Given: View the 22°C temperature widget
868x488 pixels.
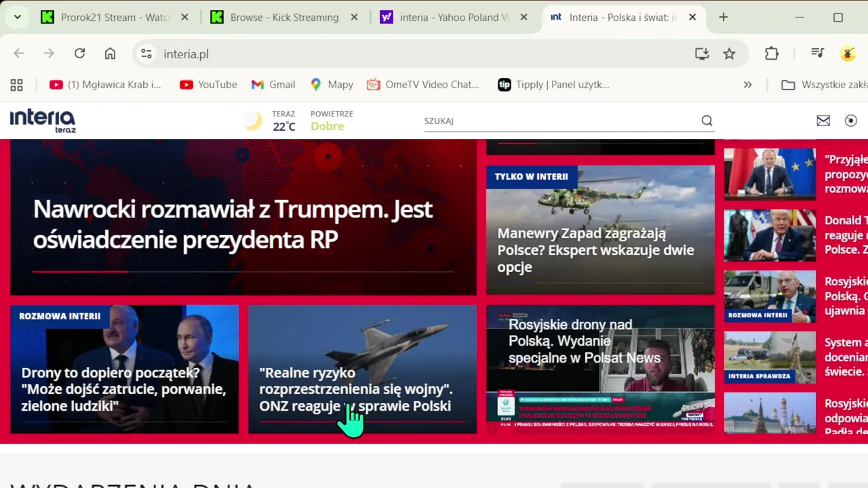Looking at the screenshot, I should tap(283, 126).
